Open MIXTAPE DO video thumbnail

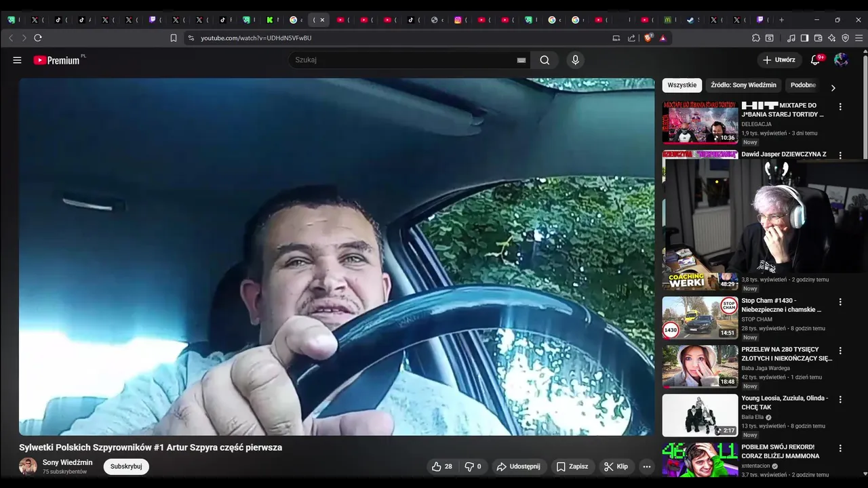(x=700, y=123)
